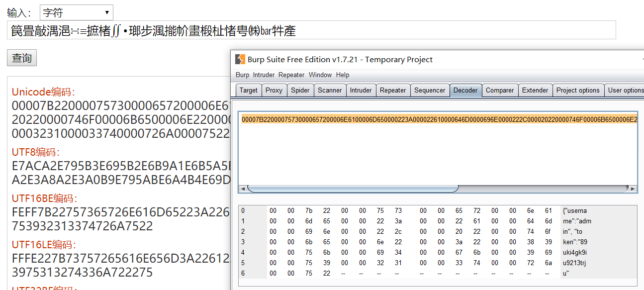This screenshot has height=290, width=644.
Task: Switch to the Comparer tab
Action: coord(500,91)
